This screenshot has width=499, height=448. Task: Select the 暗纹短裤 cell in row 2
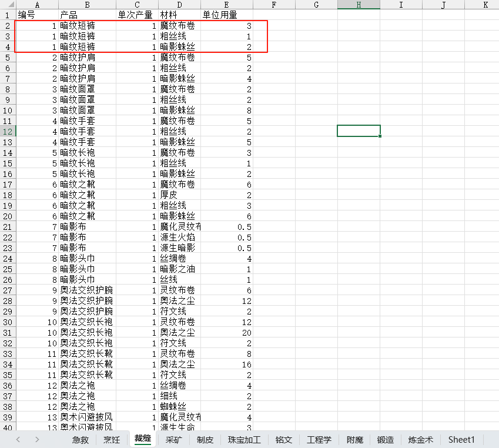(87, 26)
